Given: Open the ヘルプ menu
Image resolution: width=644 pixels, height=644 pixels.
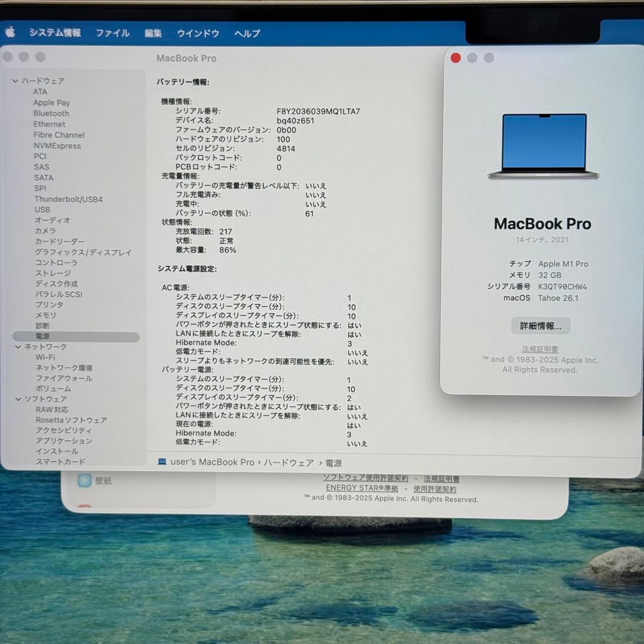Looking at the screenshot, I should 247,33.
